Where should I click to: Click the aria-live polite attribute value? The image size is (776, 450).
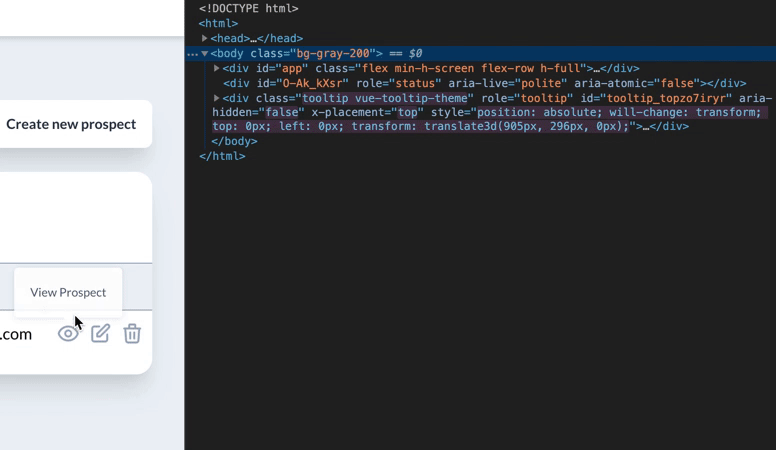click(540, 83)
